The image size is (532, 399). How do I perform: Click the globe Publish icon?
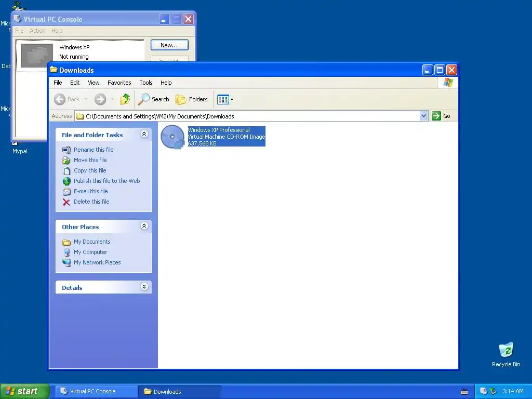click(x=66, y=181)
